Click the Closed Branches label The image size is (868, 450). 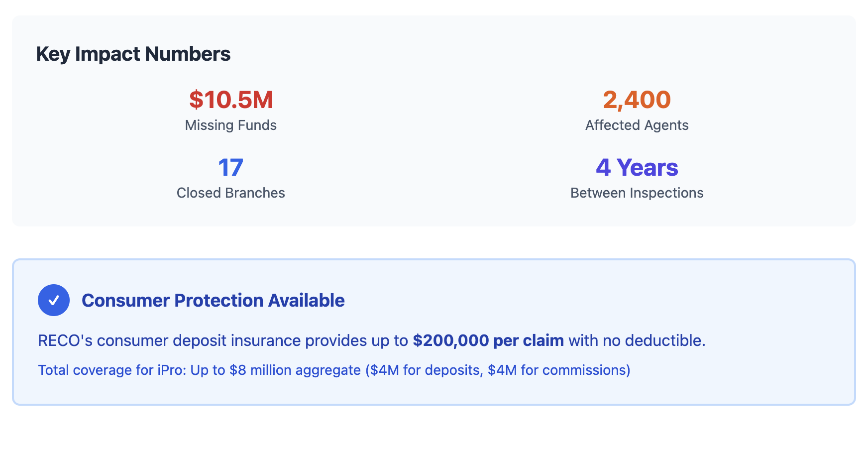coord(230,193)
